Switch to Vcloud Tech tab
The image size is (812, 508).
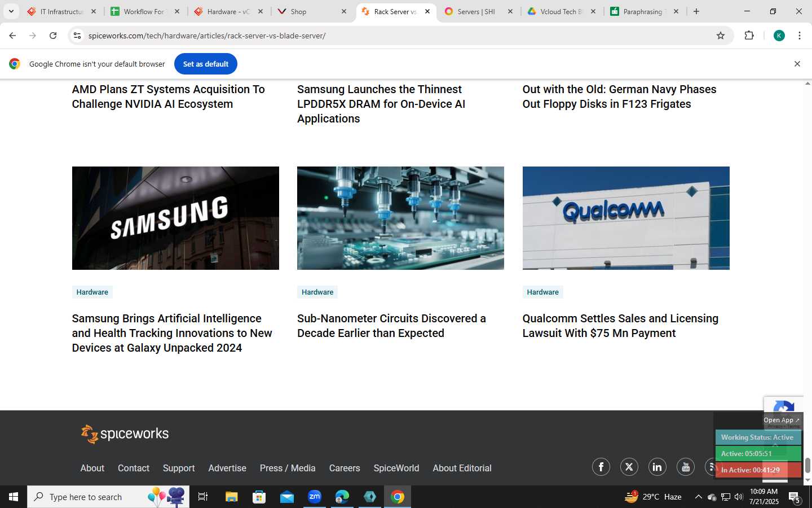click(562, 11)
